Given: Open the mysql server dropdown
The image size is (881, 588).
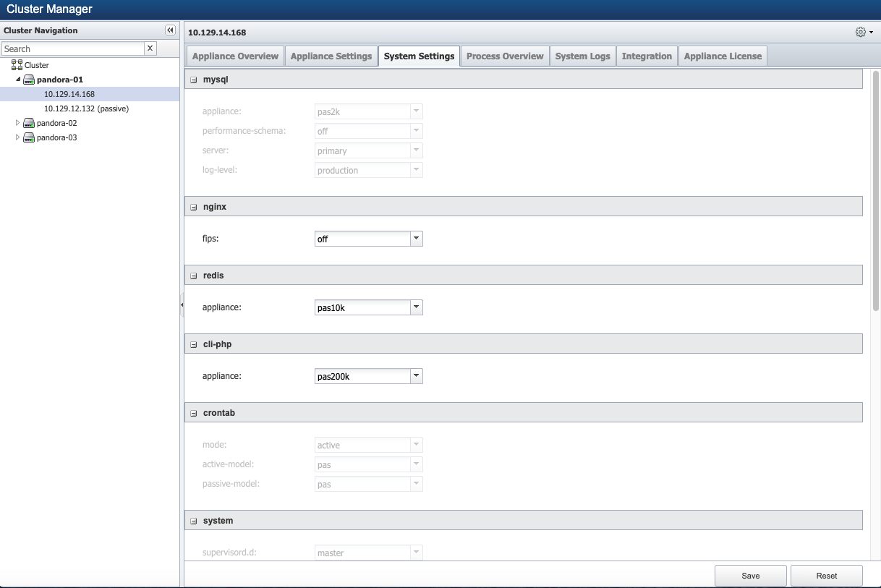Looking at the screenshot, I should pyautogui.click(x=416, y=150).
